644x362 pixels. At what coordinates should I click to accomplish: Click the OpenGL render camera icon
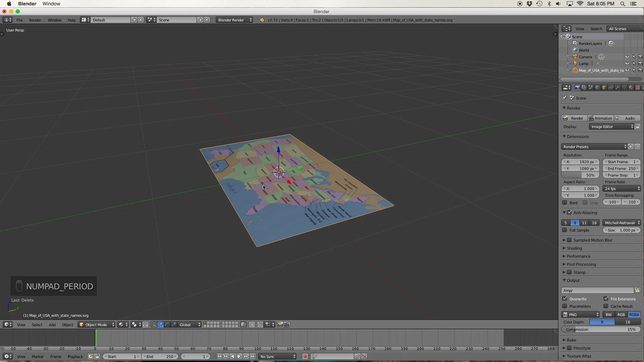click(x=280, y=324)
